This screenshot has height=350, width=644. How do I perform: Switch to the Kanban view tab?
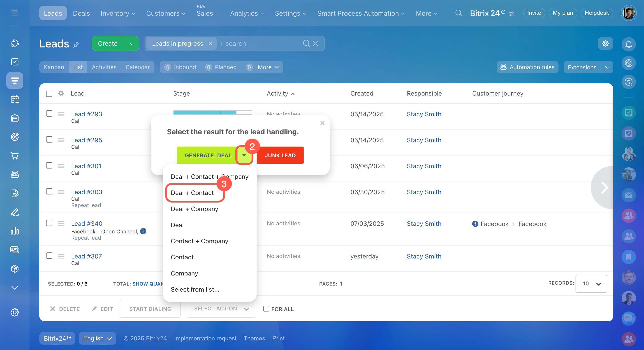54,67
